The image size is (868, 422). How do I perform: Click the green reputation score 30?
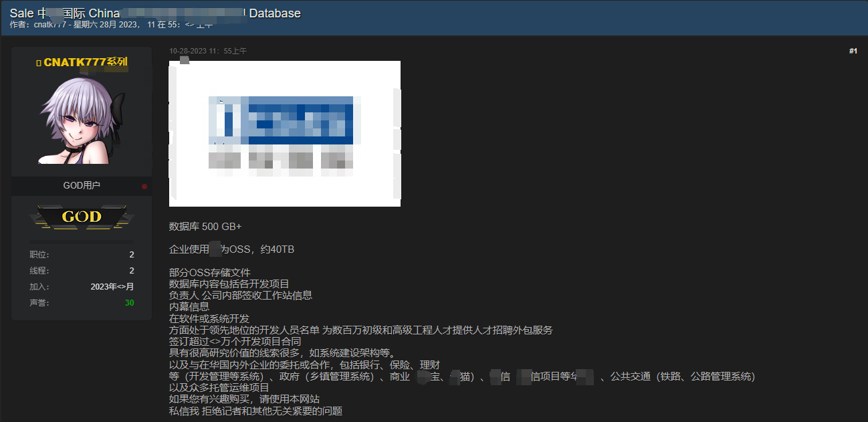pos(129,303)
